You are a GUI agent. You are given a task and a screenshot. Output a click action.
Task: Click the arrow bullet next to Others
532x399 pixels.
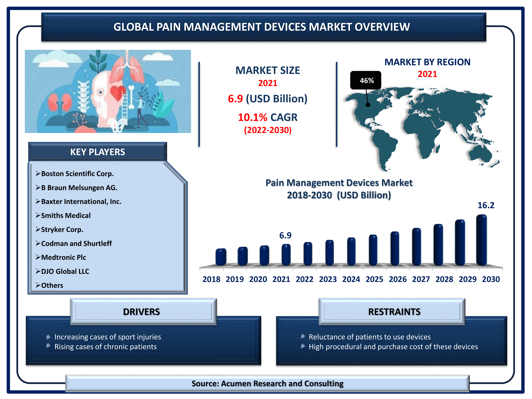38,285
